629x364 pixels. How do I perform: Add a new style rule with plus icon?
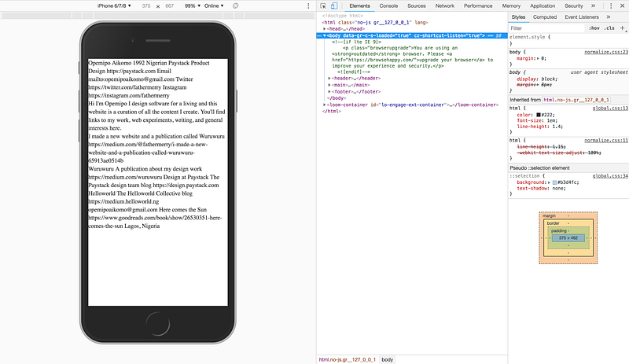pos(622,28)
